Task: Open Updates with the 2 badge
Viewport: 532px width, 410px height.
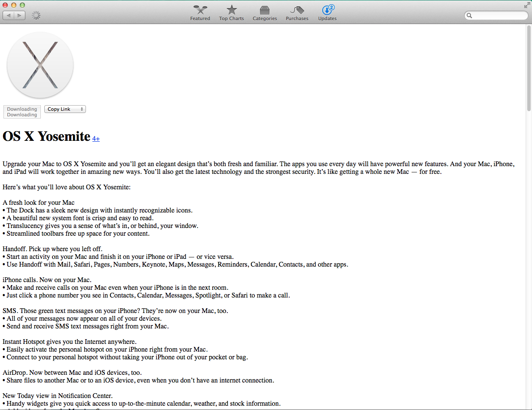Action: pos(327,12)
